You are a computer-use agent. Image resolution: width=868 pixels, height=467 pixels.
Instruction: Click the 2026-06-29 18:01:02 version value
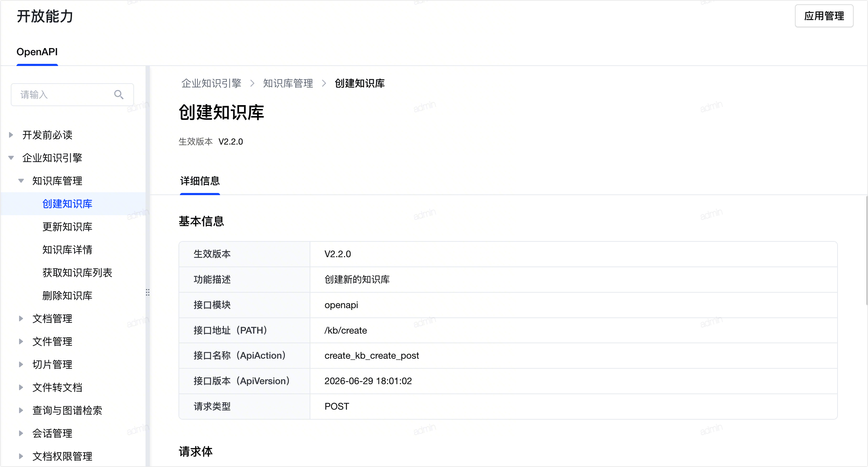tap(368, 381)
